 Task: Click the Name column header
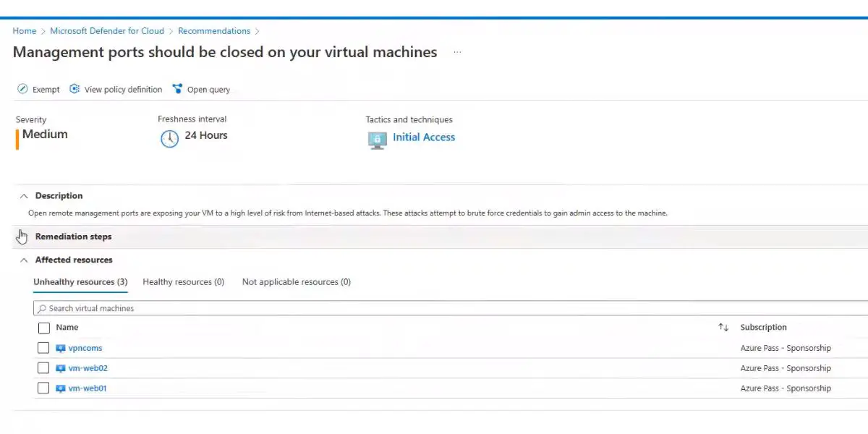[x=67, y=327]
